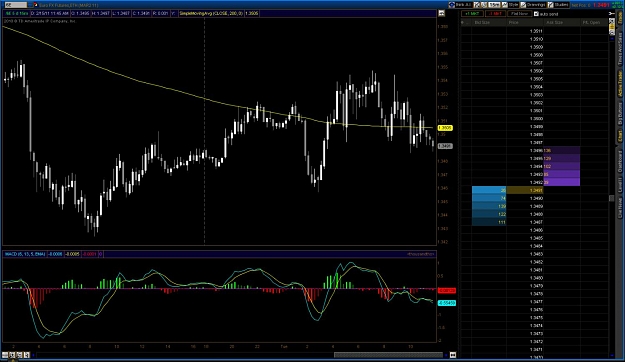Click the chart settings icon before the 15m button
Screen dimensions: 625x362
pos(477,5)
